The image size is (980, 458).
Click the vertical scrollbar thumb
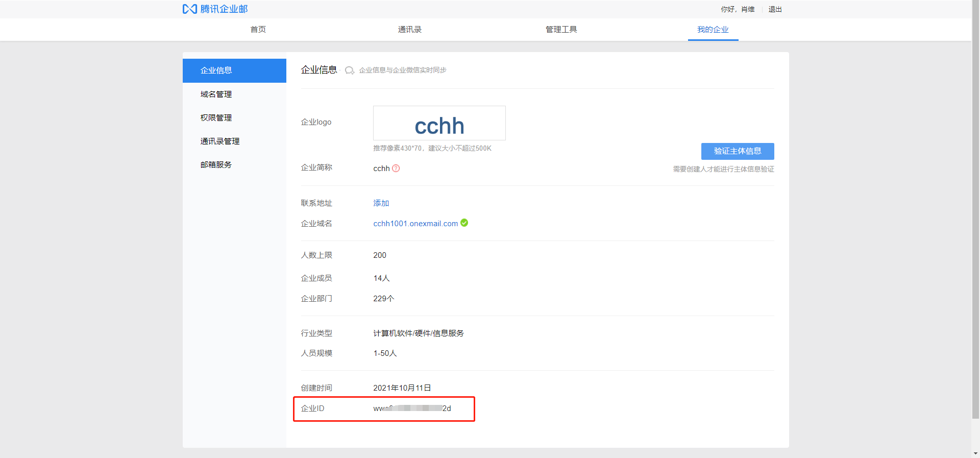pyautogui.click(x=975, y=209)
